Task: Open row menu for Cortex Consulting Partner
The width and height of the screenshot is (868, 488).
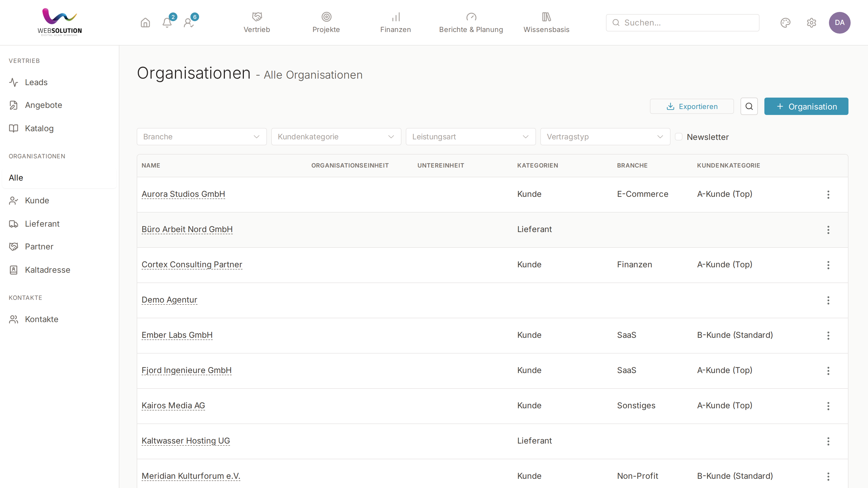Action: click(x=828, y=265)
